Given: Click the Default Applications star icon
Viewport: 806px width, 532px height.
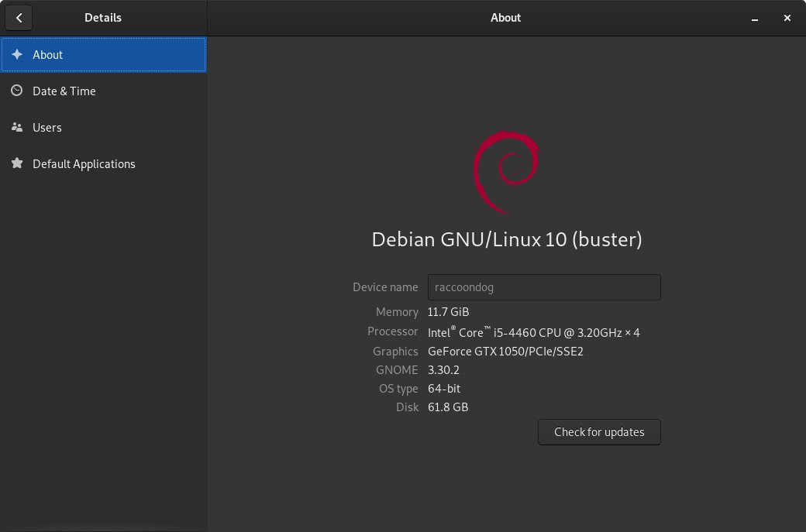Looking at the screenshot, I should click(16, 163).
